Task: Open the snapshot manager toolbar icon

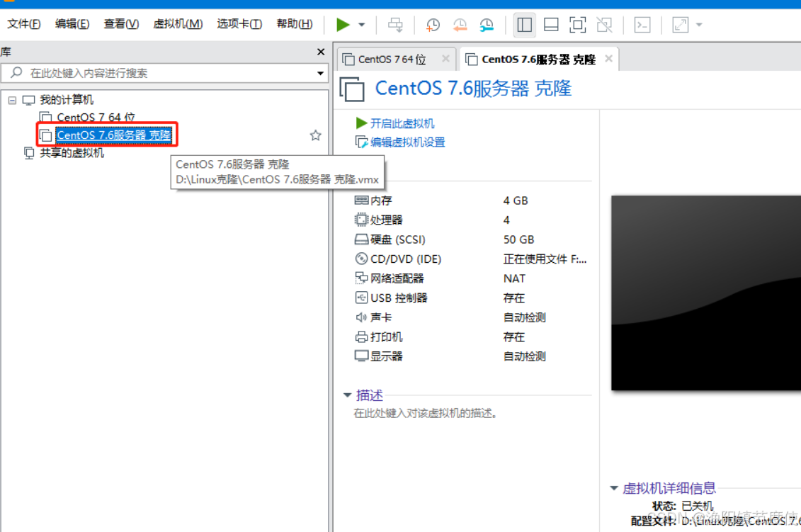Action: pos(487,25)
